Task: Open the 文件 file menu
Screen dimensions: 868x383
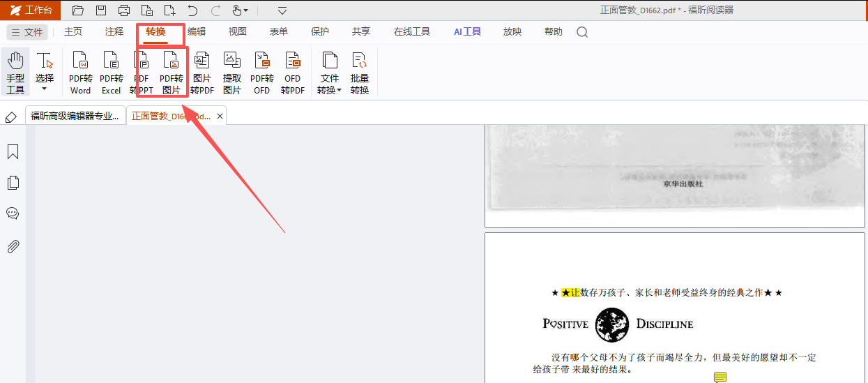Action: point(27,32)
